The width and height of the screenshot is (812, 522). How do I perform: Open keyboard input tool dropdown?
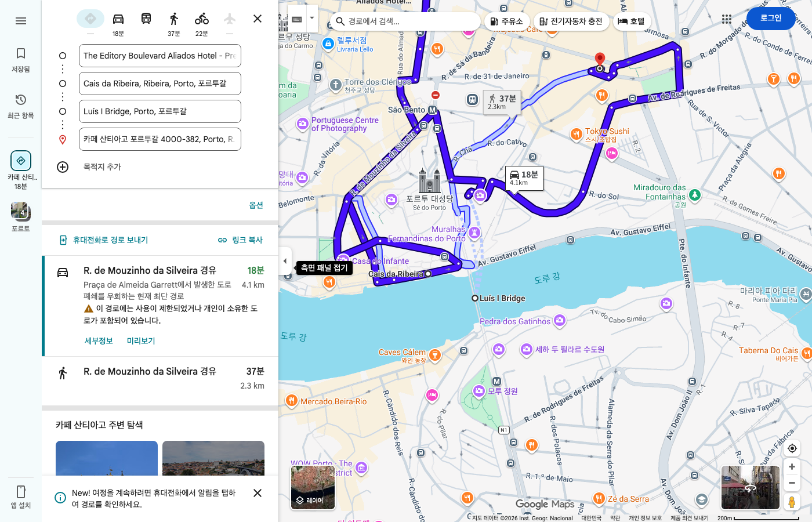[312, 19]
